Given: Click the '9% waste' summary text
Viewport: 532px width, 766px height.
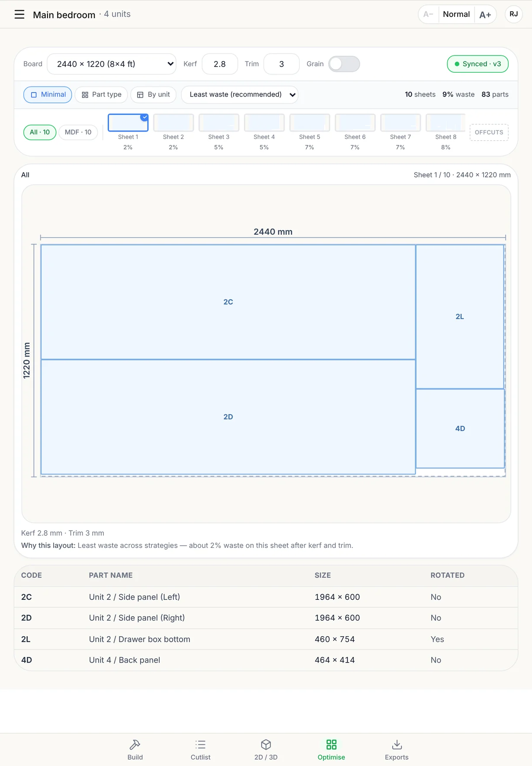Looking at the screenshot, I should (458, 94).
